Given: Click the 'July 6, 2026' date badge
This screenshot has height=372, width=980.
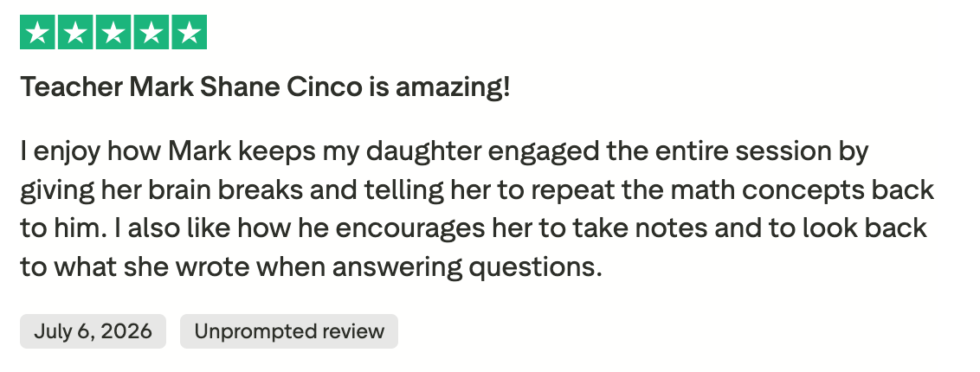Looking at the screenshot, I should pos(93,331).
